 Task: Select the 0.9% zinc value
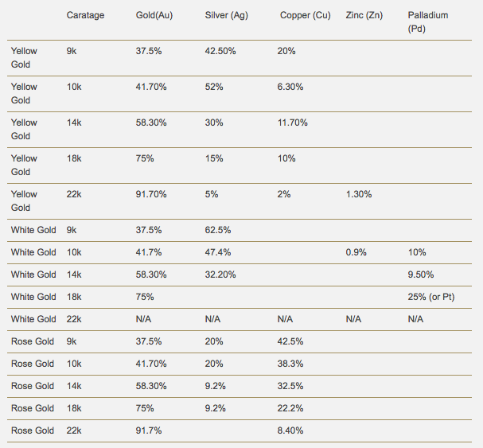pos(356,252)
